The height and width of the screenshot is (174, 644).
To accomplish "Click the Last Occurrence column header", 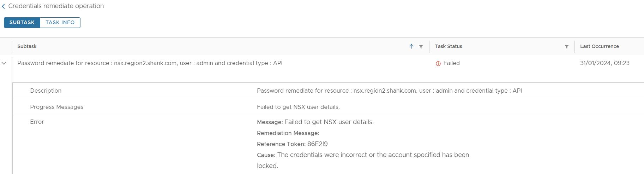I will 600,46.
